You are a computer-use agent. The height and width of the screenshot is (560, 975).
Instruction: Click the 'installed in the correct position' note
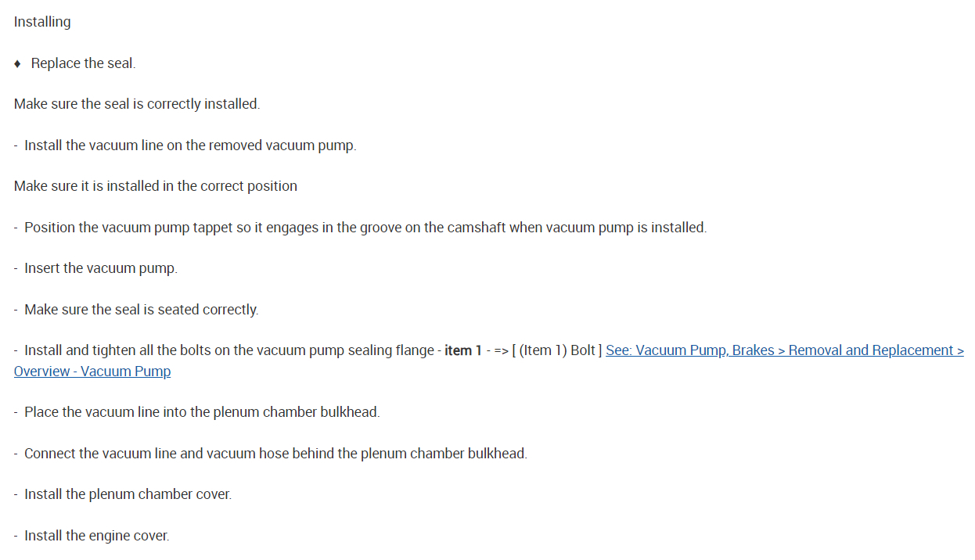coord(156,186)
